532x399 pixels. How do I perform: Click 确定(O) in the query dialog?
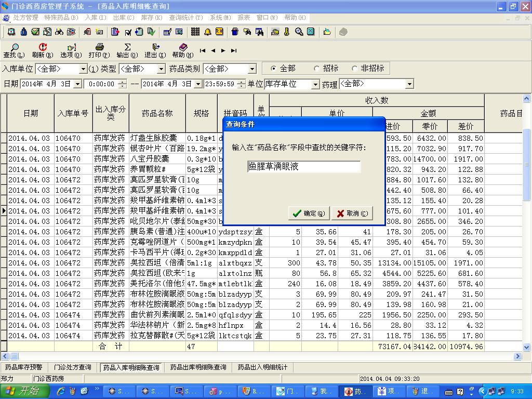[x=309, y=213]
